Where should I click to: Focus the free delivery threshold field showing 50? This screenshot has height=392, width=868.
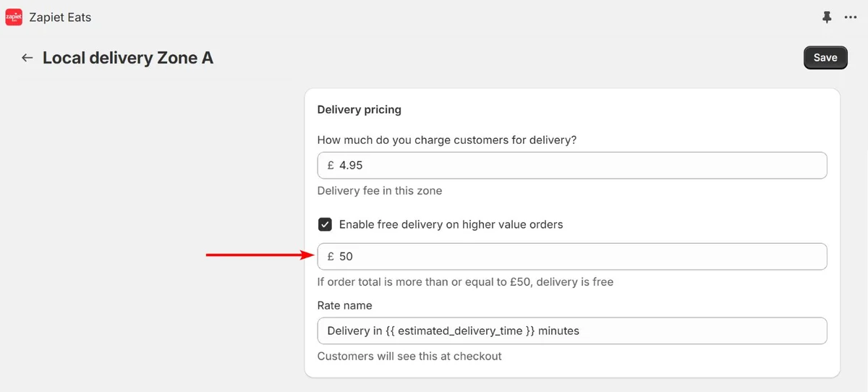point(572,257)
